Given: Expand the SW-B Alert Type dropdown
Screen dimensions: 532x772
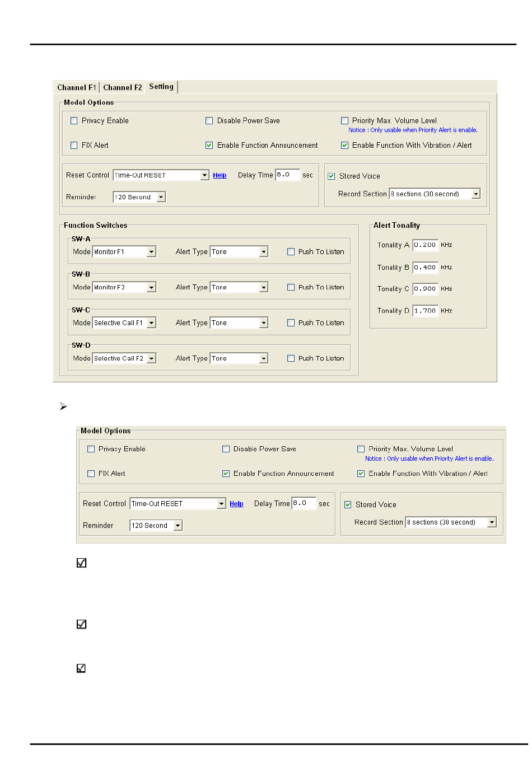Looking at the screenshot, I should click(x=239, y=287).
